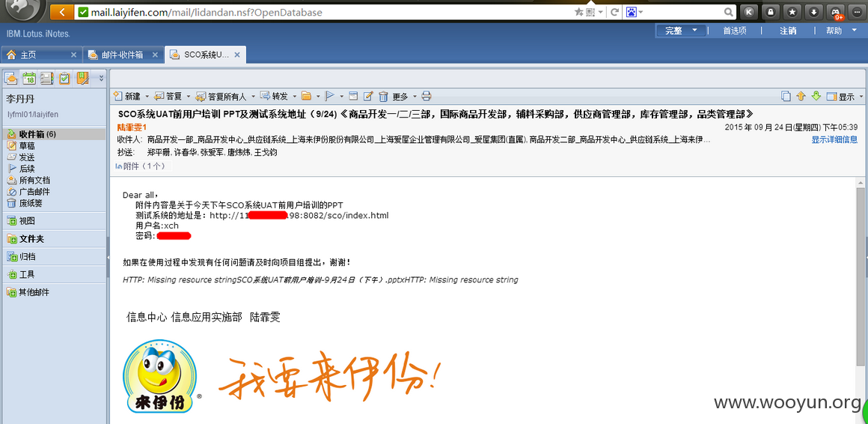
Task: Click the follow-up flag icon in toolbar
Action: [x=329, y=97]
